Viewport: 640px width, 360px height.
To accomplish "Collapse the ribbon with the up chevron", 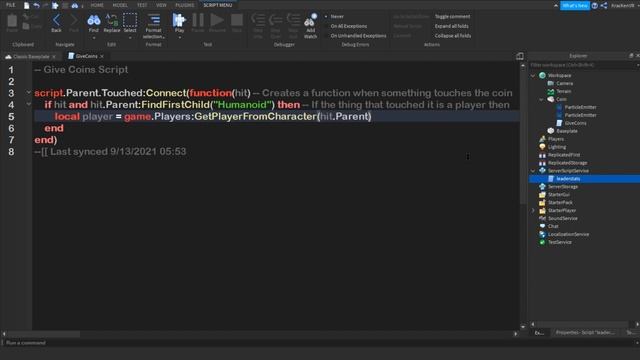I will 556,6.
